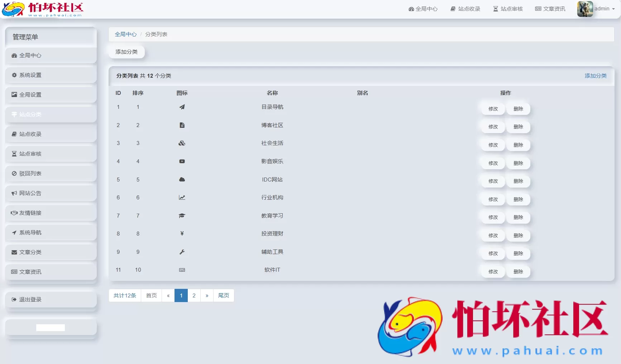Open the 全局中心 breadcrumb link
Screen dimensions: 621x364
point(125,34)
